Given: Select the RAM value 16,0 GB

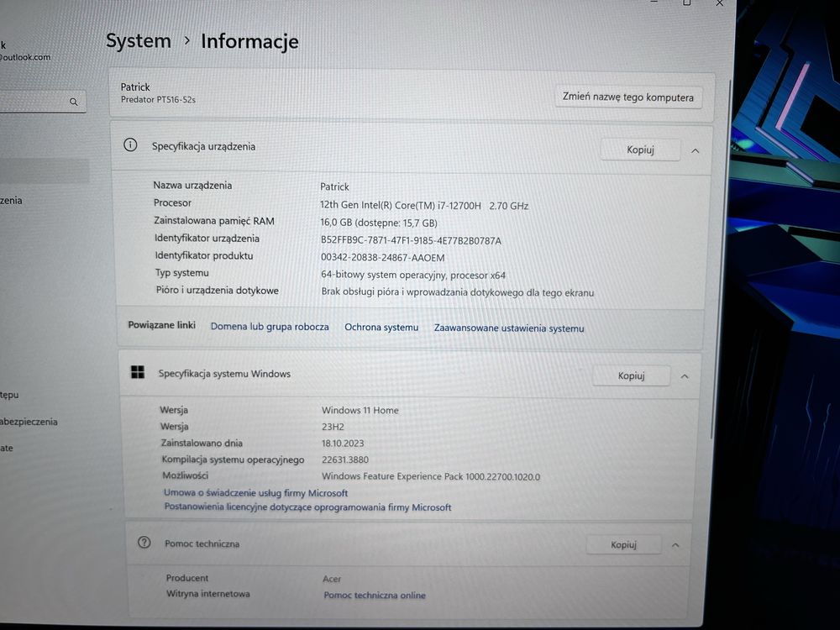Looking at the screenshot, I should click(379, 223).
